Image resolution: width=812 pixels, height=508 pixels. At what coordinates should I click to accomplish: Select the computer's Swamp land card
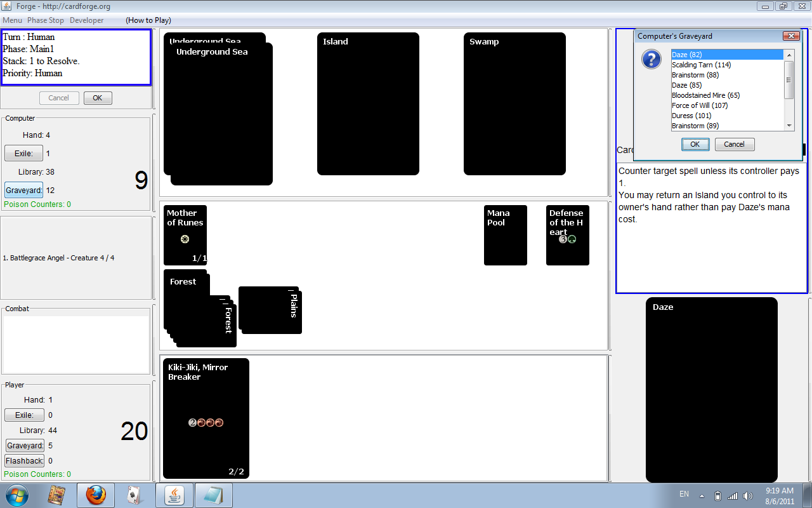click(514, 104)
